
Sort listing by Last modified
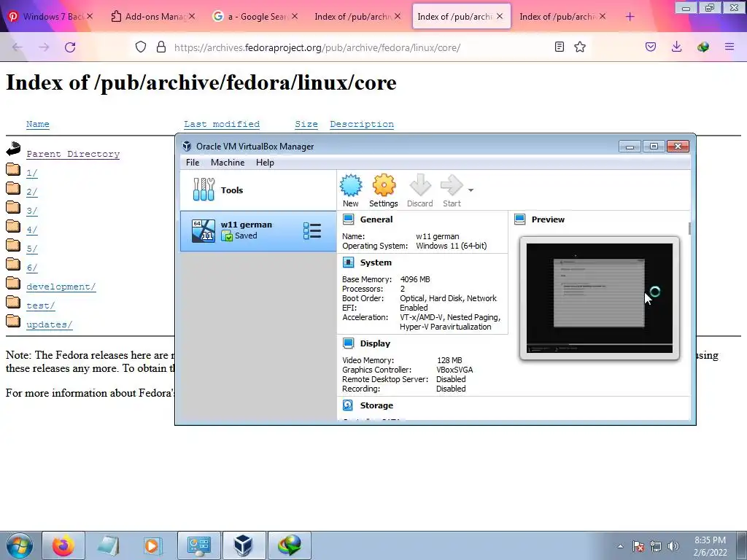(222, 124)
